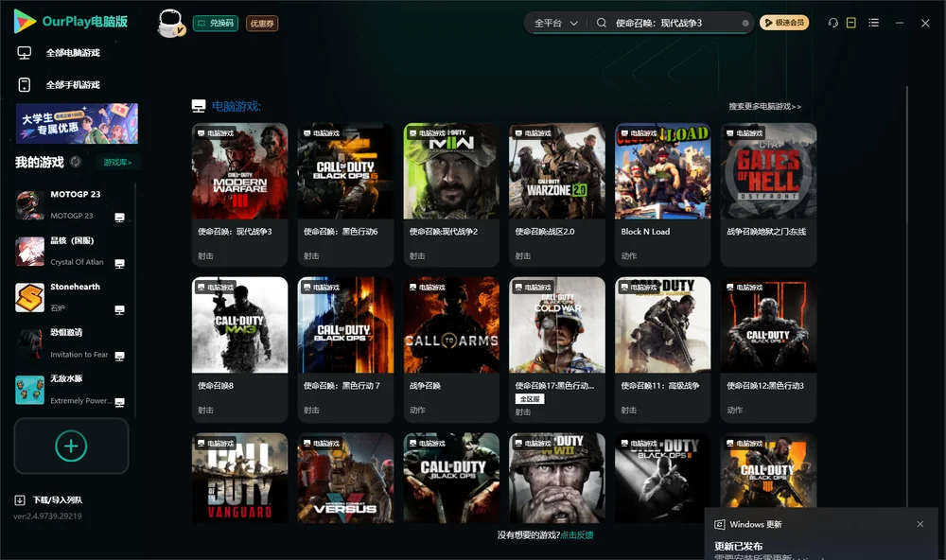Expand the 全平台 platform dropdown
Screen dimensions: 946x560
(x=555, y=23)
